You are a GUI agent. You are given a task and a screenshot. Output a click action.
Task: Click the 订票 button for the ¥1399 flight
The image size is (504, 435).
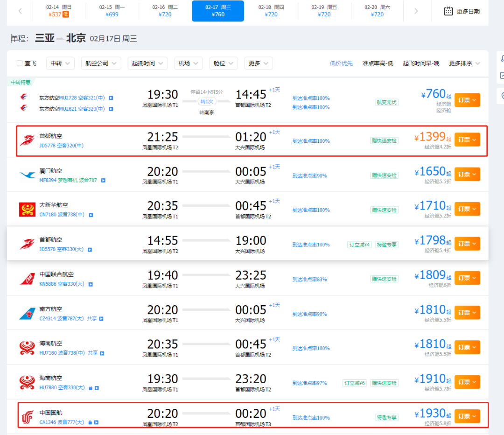pyautogui.click(x=467, y=139)
